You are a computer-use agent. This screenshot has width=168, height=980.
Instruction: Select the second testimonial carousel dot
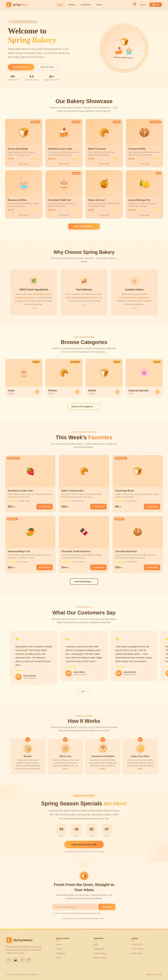click(85, 691)
